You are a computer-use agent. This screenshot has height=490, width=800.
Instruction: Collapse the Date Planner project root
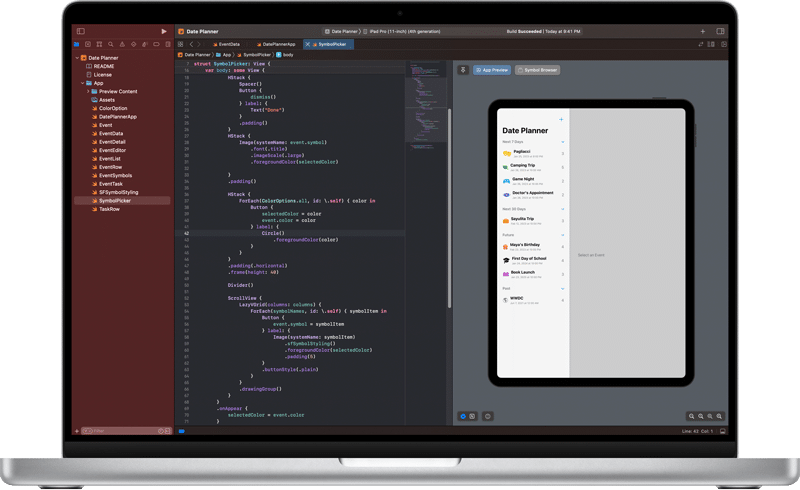coord(78,58)
